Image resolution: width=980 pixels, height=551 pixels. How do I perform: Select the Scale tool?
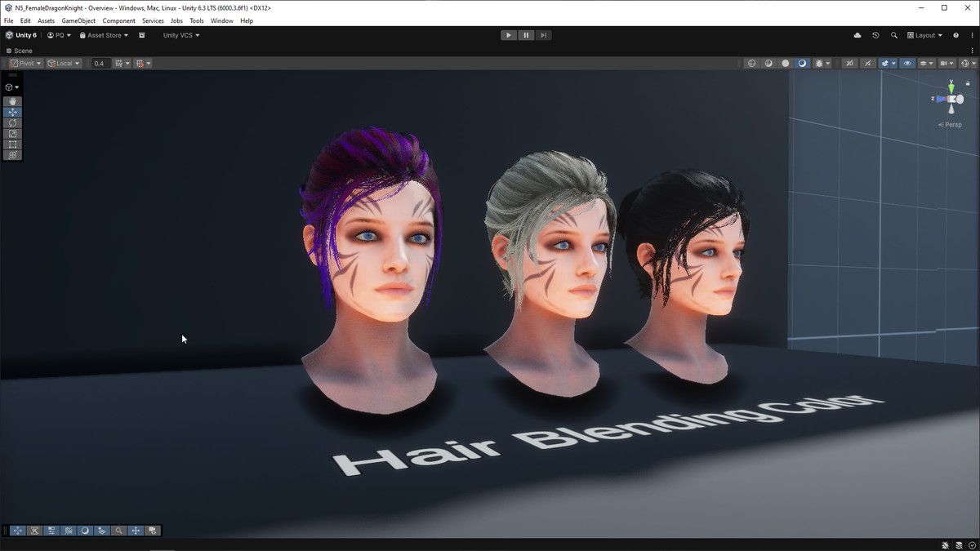(x=13, y=133)
